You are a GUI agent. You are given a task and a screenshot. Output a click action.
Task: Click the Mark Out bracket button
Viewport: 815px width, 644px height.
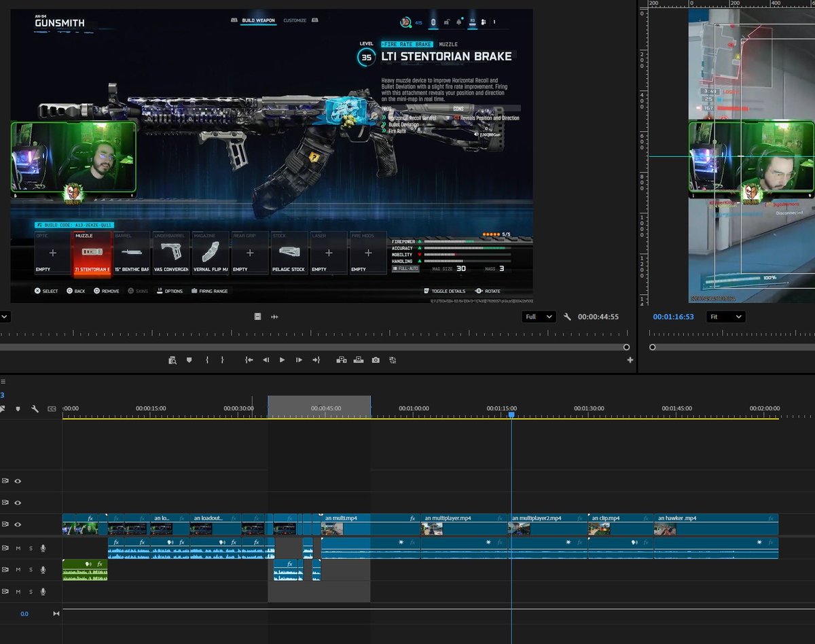pos(222,360)
